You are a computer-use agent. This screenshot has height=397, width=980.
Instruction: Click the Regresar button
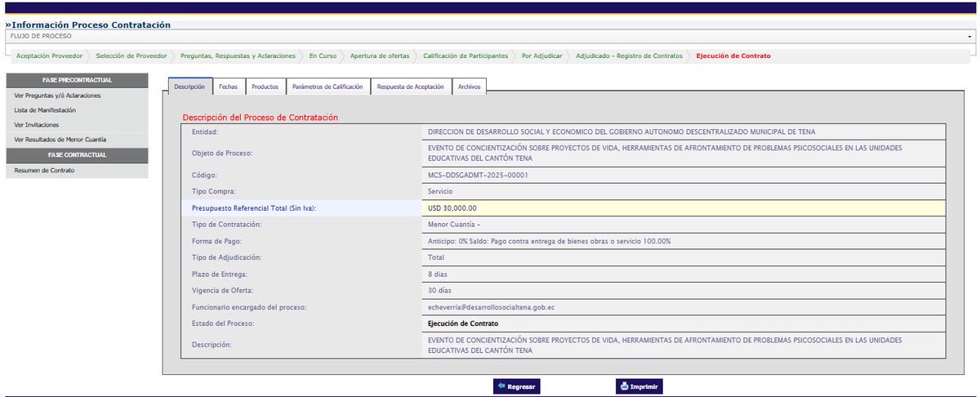point(516,386)
